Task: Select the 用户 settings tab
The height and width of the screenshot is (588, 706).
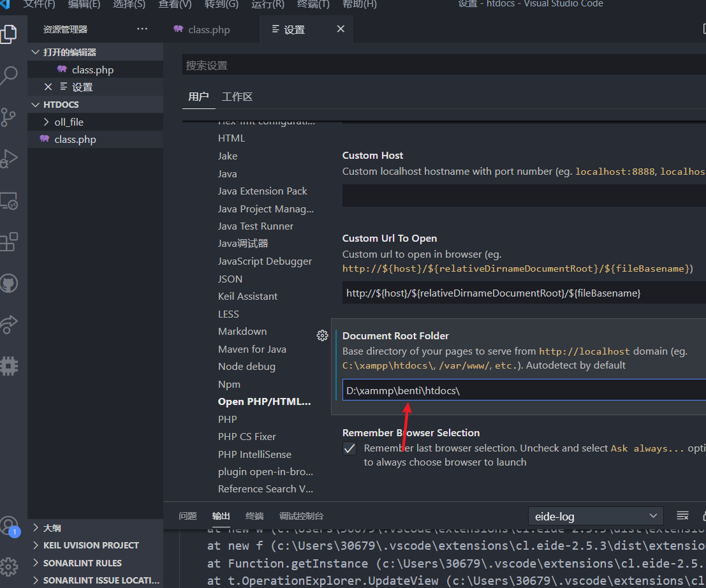Action: pyautogui.click(x=198, y=96)
